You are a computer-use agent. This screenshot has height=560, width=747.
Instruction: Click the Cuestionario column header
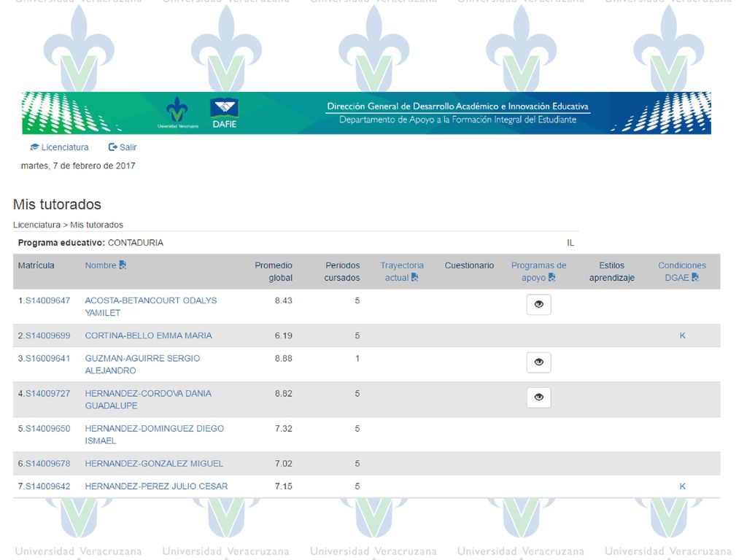(x=469, y=265)
